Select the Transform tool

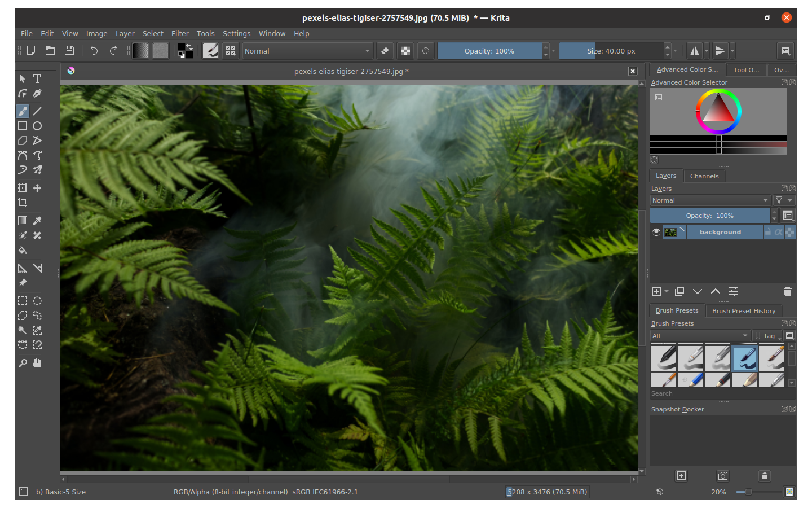pyautogui.click(x=23, y=188)
